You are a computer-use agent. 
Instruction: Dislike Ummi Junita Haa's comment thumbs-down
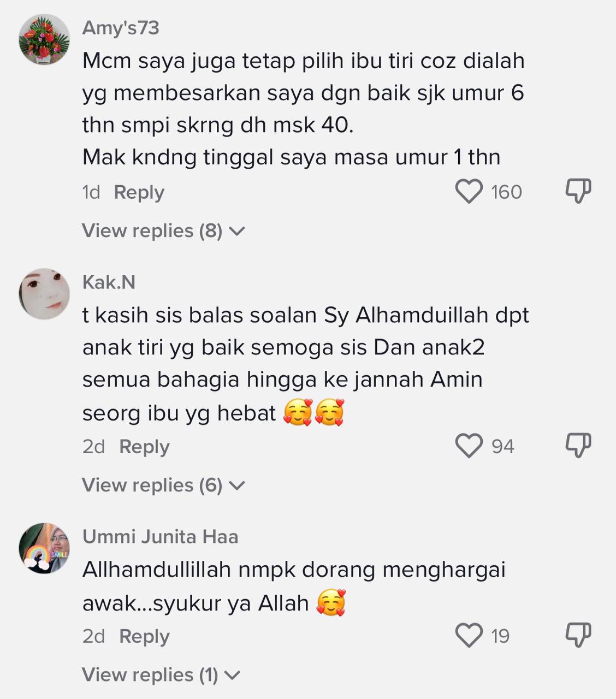click(578, 635)
